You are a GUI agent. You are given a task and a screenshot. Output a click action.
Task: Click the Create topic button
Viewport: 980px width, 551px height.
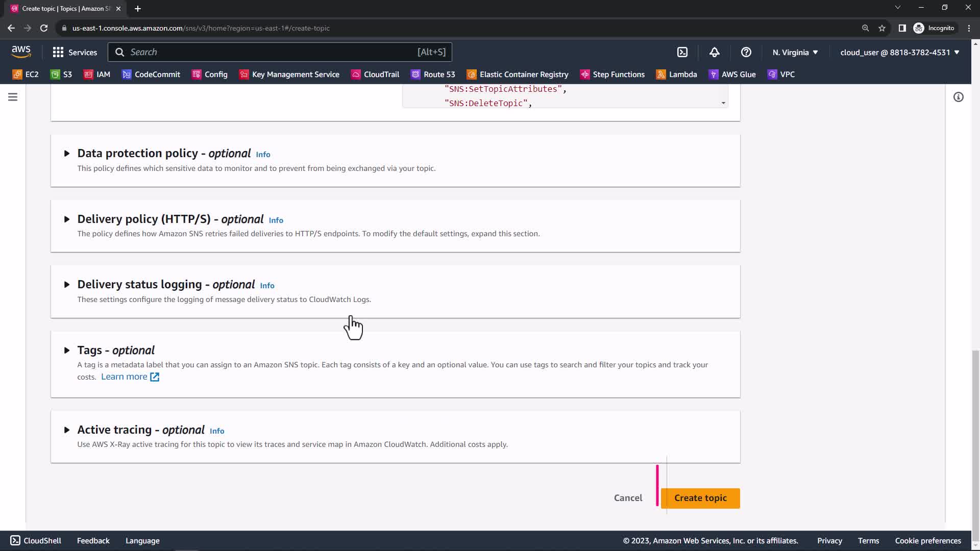click(x=700, y=498)
